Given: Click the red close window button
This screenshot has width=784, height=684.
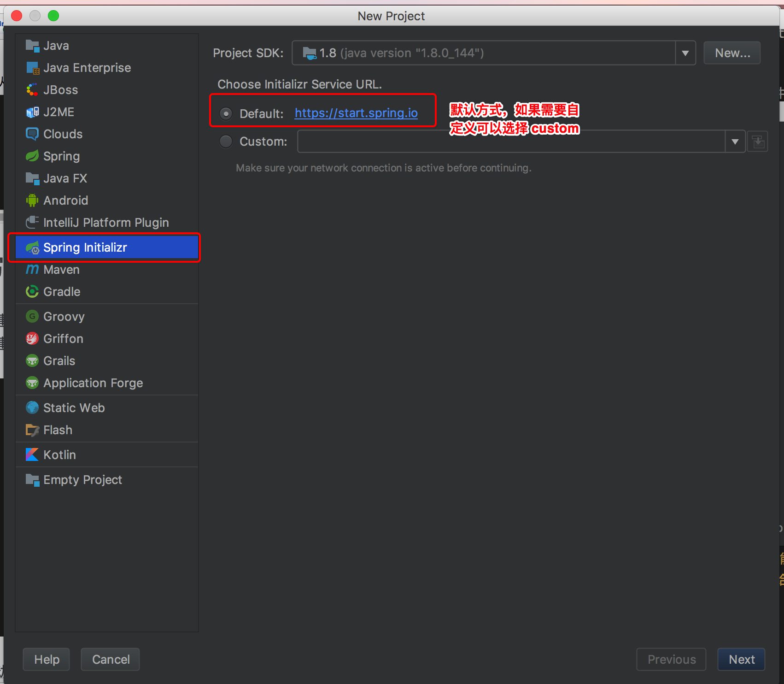Looking at the screenshot, I should 17,16.
